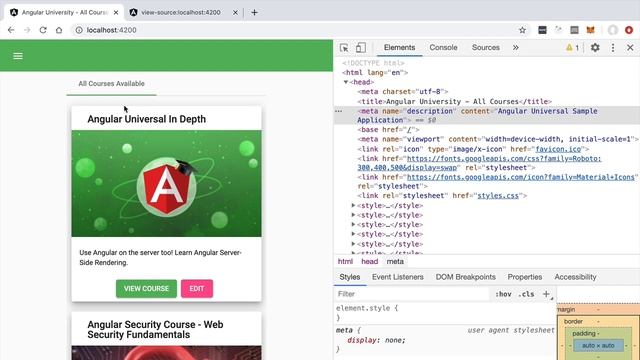640x360 pixels.
Task: Open DevTools customize menu (three dots)
Action: [x=613, y=48]
